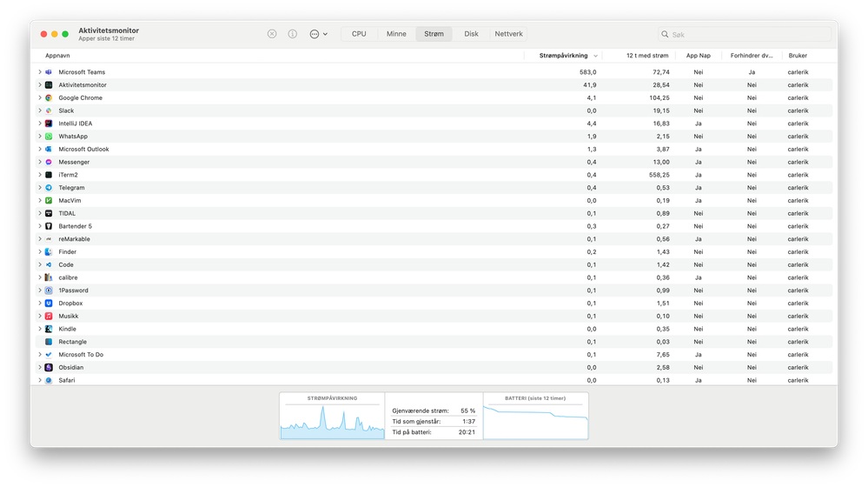The image size is (868, 487).
Task: Click the Tid på batteri 20:21 value
Action: pyautogui.click(x=467, y=432)
